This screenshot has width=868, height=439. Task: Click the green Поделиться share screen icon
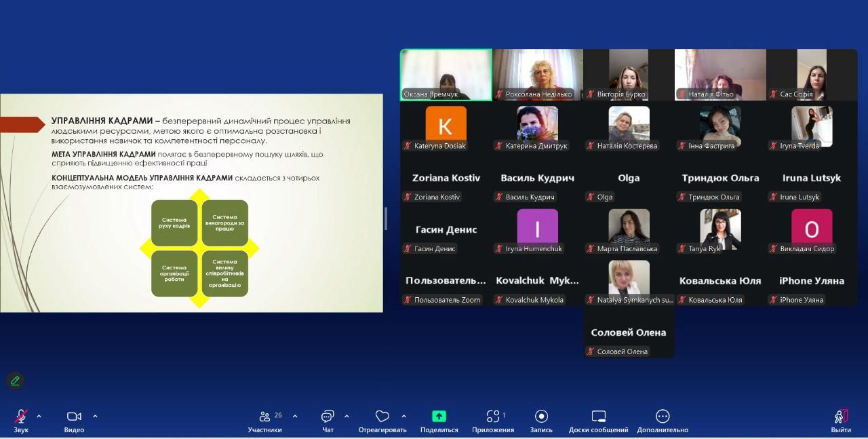click(x=439, y=417)
